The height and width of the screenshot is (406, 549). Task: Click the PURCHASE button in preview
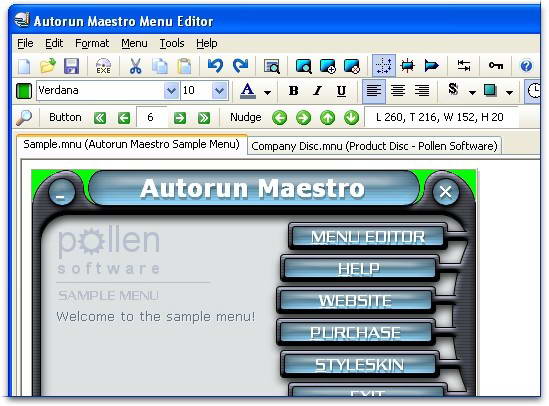[355, 332]
